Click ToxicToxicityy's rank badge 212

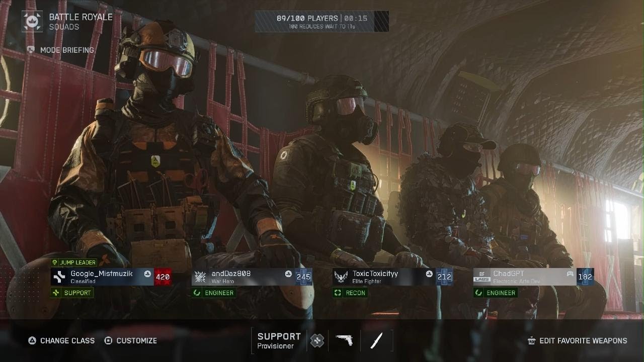pyautogui.click(x=444, y=277)
